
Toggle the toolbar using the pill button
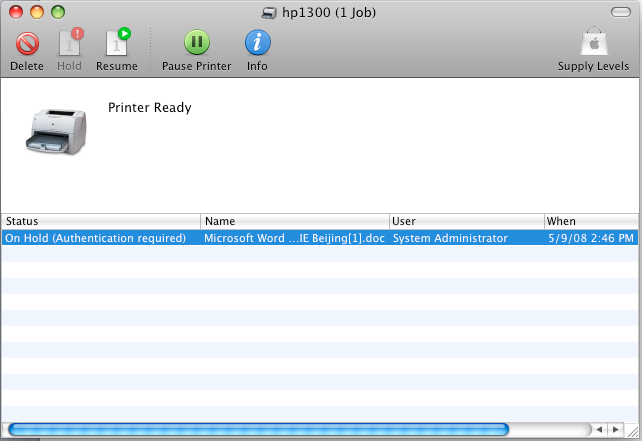pyautogui.click(x=621, y=12)
